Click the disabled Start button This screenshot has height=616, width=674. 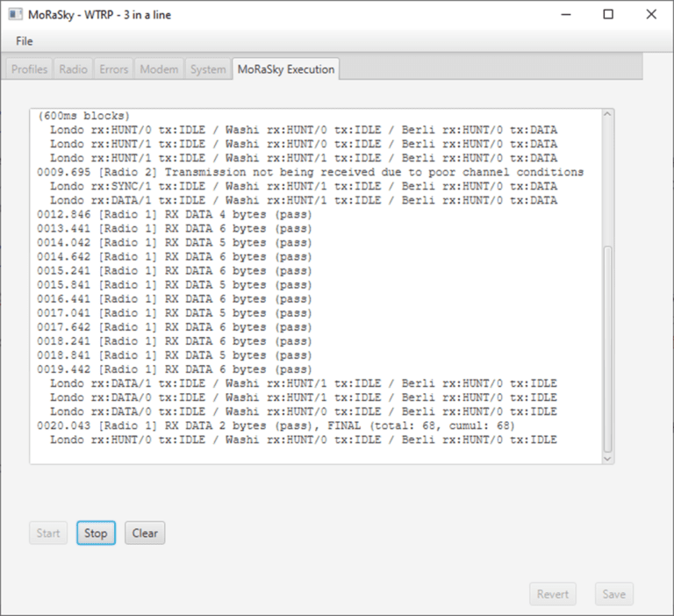tap(48, 533)
